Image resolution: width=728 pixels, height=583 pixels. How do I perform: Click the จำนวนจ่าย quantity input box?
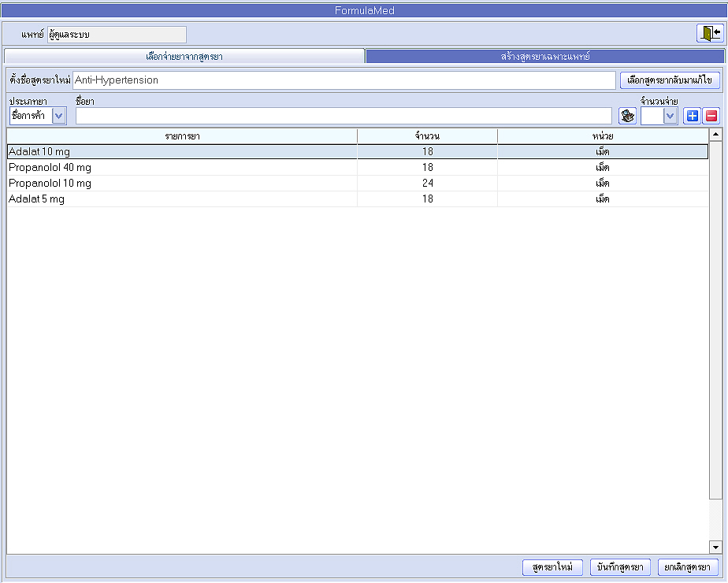pyautogui.click(x=652, y=116)
